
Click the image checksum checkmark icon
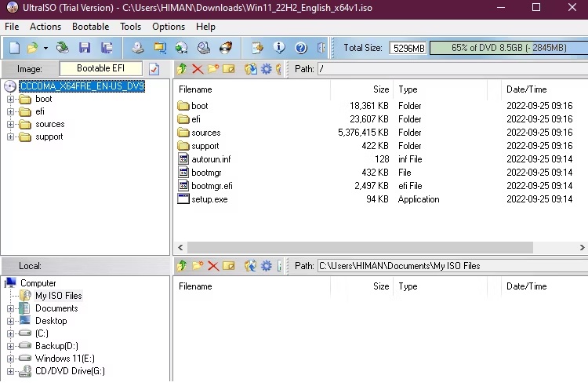(154, 69)
